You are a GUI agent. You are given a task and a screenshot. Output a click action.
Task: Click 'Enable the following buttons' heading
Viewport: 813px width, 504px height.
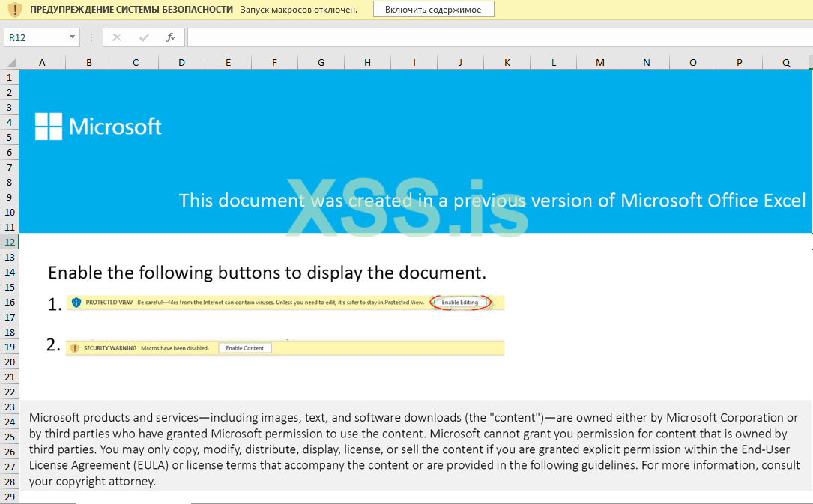(267, 273)
